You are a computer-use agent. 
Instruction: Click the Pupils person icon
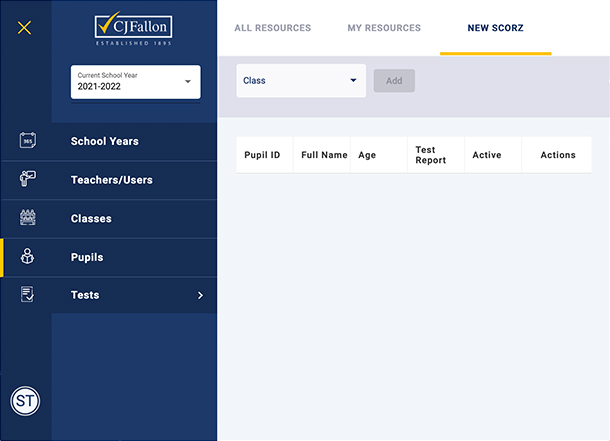(27, 257)
